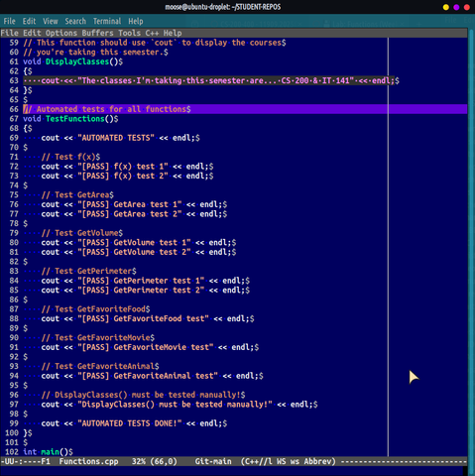Click the C++//l major mode indicator
This screenshot has width=475, height=476.
259,461
